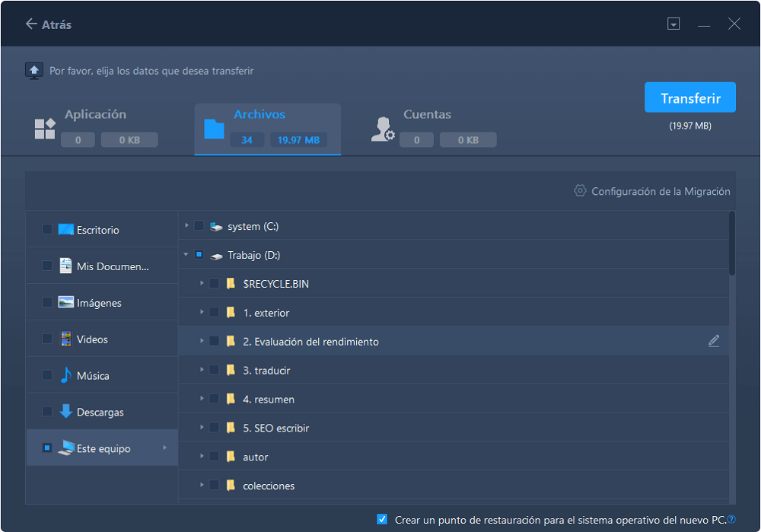Click the 5. SEO escribir folder icon
This screenshot has width=761, height=532.
[x=231, y=427]
